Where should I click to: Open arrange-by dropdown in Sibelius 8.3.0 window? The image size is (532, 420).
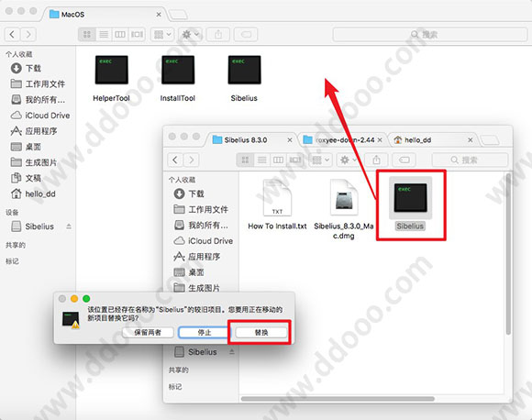pyautogui.click(x=320, y=160)
